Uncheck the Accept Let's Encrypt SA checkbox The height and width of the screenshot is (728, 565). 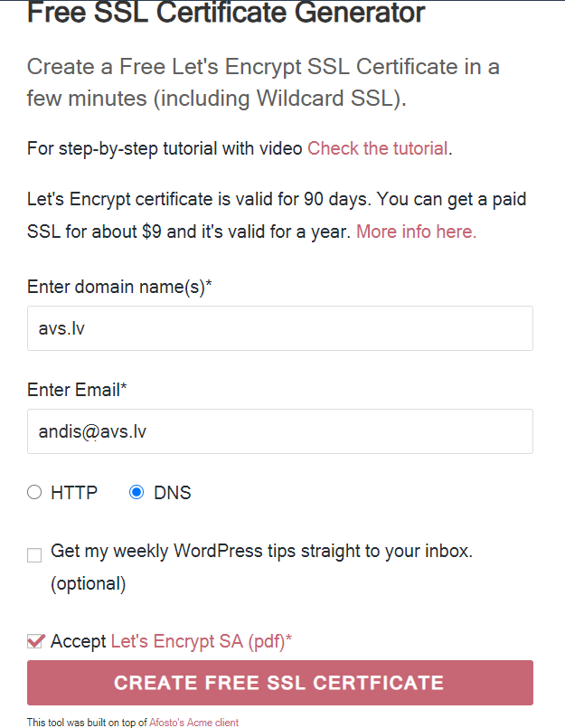coord(36,642)
